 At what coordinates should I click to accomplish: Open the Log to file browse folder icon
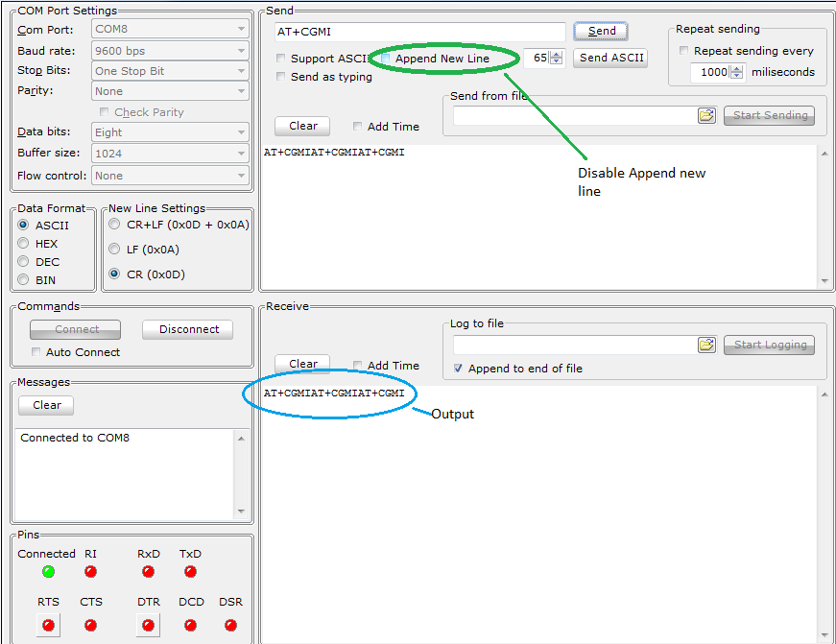pos(706,345)
